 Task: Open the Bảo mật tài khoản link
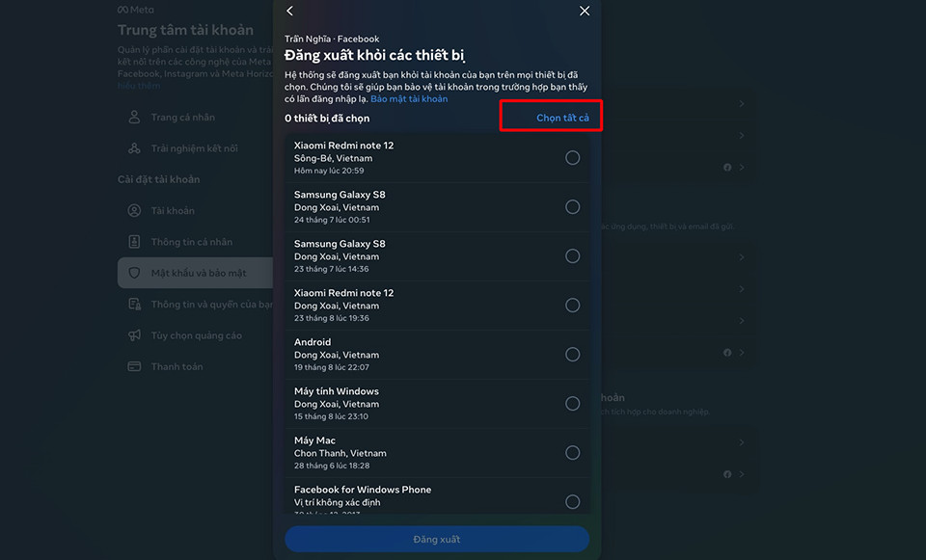click(x=409, y=99)
